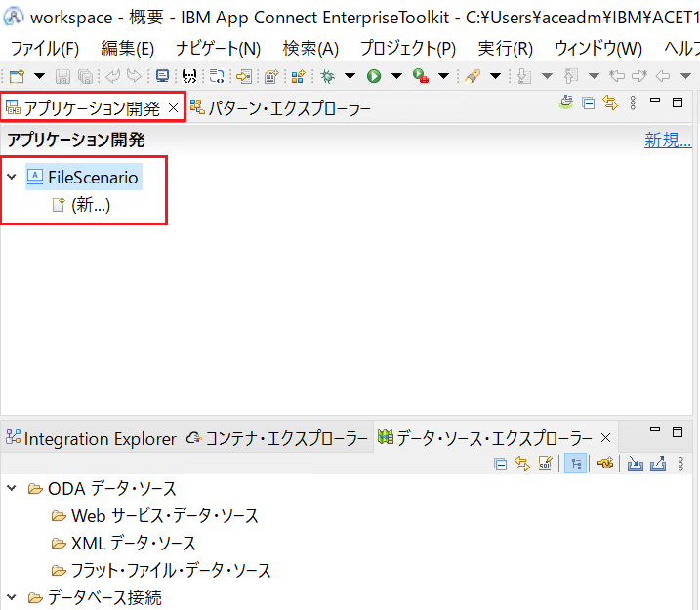This screenshot has height=610, width=700.
Task: Click the Last Edit Location icon
Action: (x=617, y=76)
